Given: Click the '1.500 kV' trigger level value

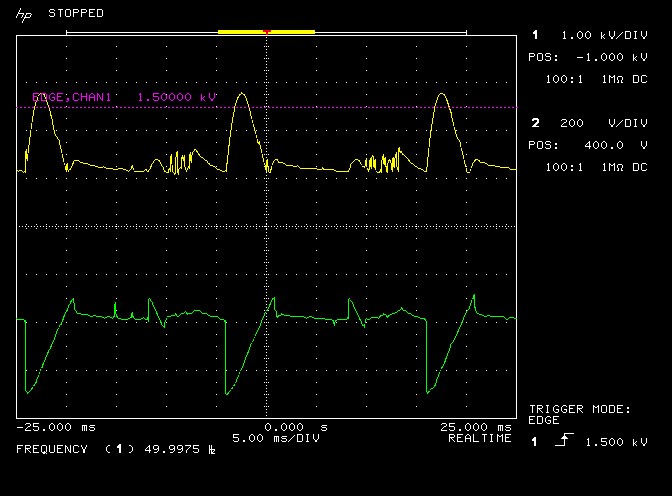Looking at the screenshot, I should 616,442.
